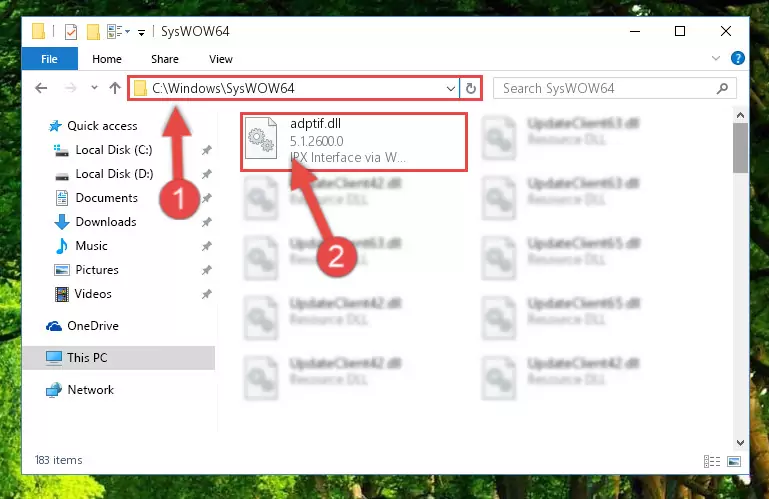This screenshot has height=499, width=769.
Task: Click the pin icon beside Pictures
Action: pyautogui.click(x=206, y=270)
